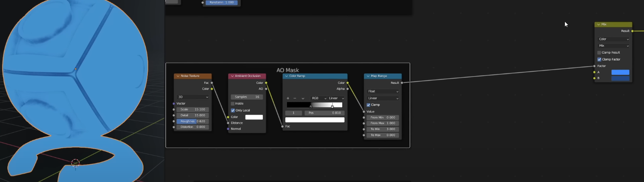The height and width of the screenshot is (182, 644).
Task: Open Color Ramp Linear interpolation dropdown
Action: (x=336, y=98)
